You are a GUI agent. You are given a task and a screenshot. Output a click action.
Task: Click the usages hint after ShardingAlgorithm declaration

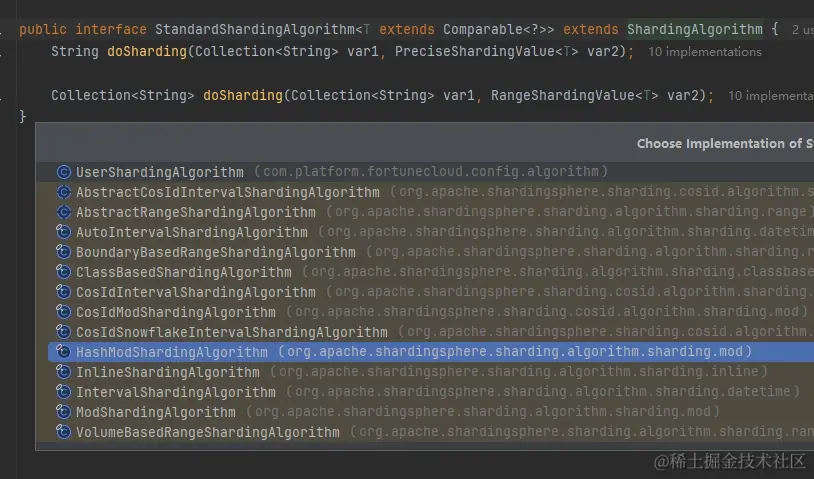click(x=803, y=30)
